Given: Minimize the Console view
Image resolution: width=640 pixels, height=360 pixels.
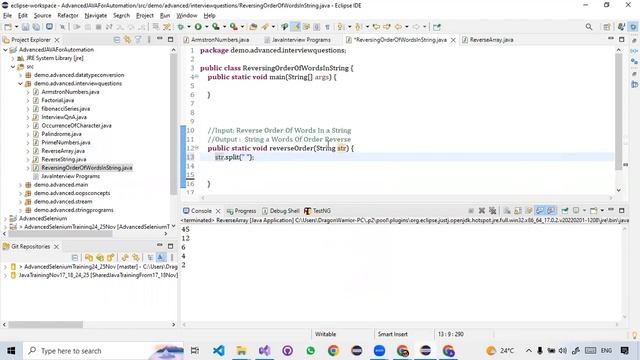Looking at the screenshot, I should point(611,210).
